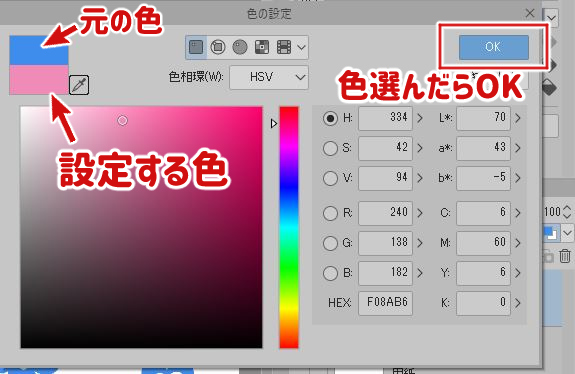Select the color space square picker icon
The image size is (575, 374).
tap(196, 47)
